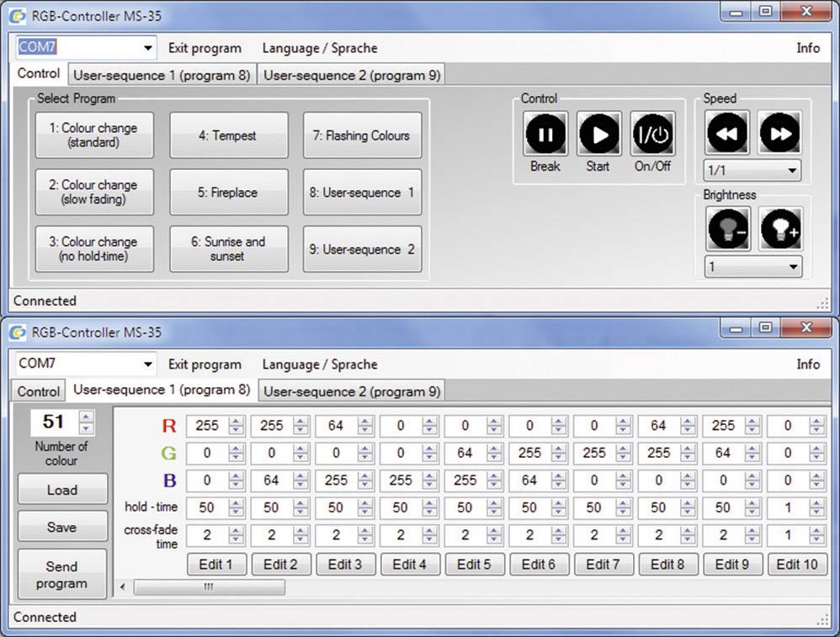Image resolution: width=840 pixels, height=637 pixels.
Task: Dim output with the brightness-minus bulb icon
Action: click(727, 228)
